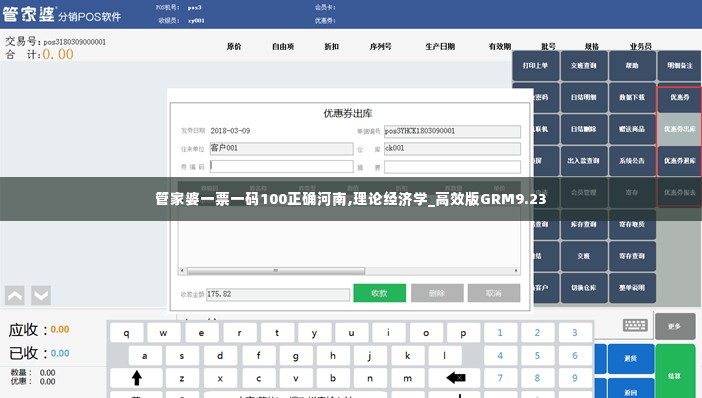Viewport: 702px width, 398px height.
Task: Open the 寄存查询 function button
Action: click(x=632, y=256)
